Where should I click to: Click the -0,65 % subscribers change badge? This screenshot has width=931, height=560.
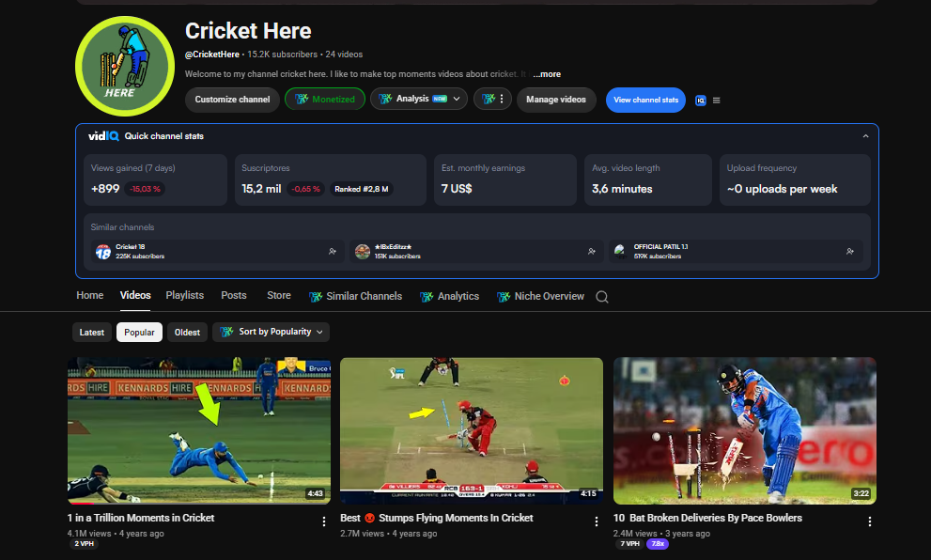(305, 189)
